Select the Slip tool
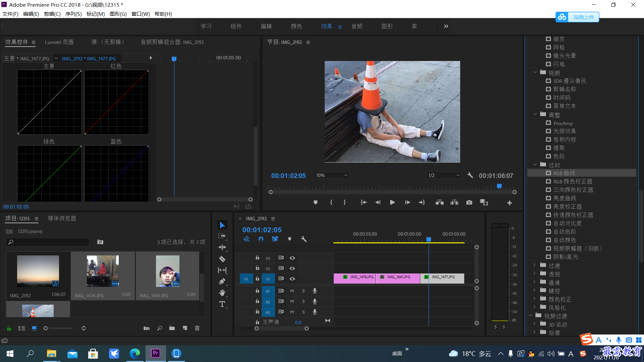The image size is (644, 362). 222,270
